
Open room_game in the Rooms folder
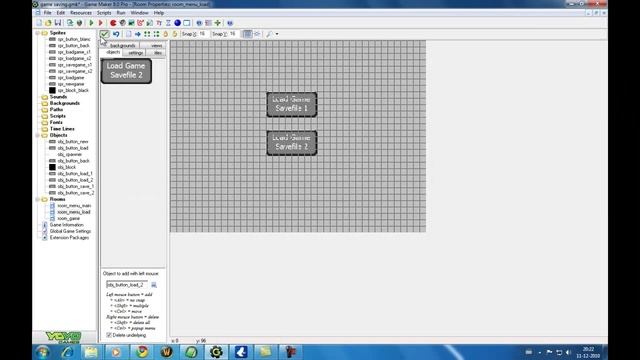[x=68, y=218]
